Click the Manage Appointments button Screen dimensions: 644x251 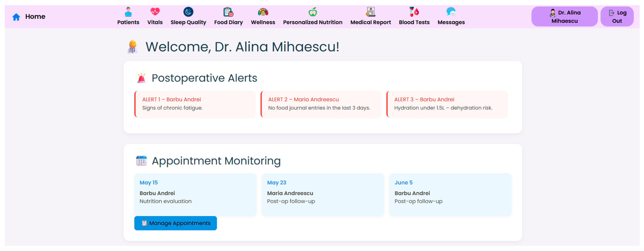(176, 223)
